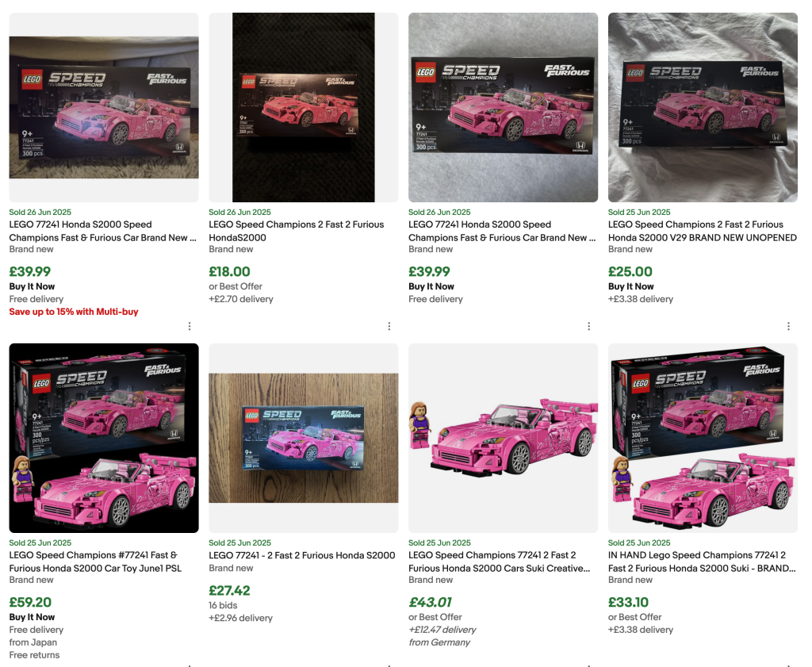Click 'Save up to 15% with Multi-buy'

coord(74,312)
